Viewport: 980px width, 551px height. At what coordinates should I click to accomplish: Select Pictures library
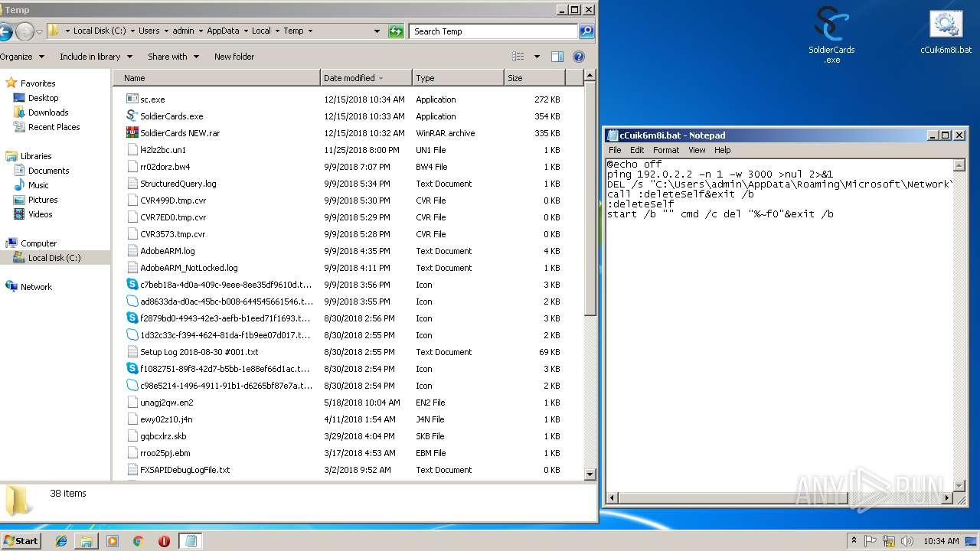pyautogui.click(x=43, y=200)
